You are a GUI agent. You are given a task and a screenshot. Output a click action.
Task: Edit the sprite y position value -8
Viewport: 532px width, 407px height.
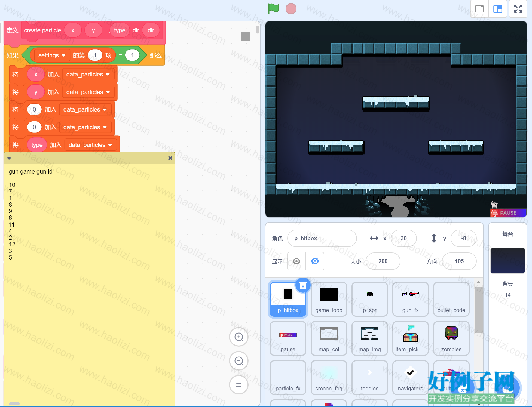click(463, 238)
